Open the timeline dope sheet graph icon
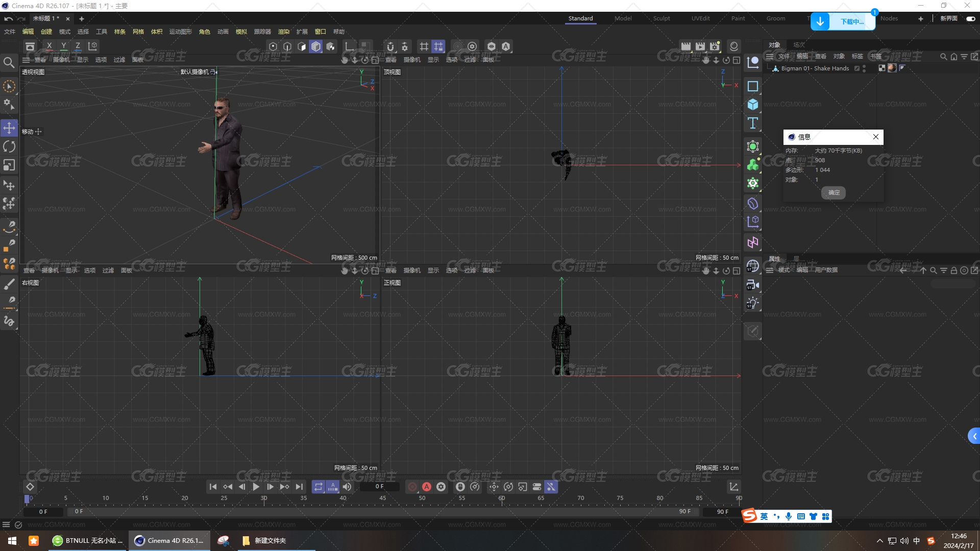The image size is (980, 551). point(733,487)
